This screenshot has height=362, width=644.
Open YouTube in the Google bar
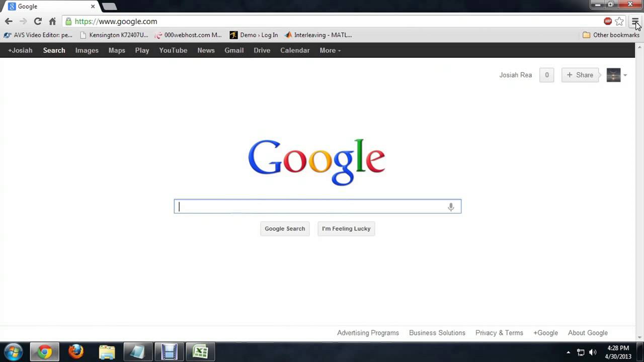point(173,50)
